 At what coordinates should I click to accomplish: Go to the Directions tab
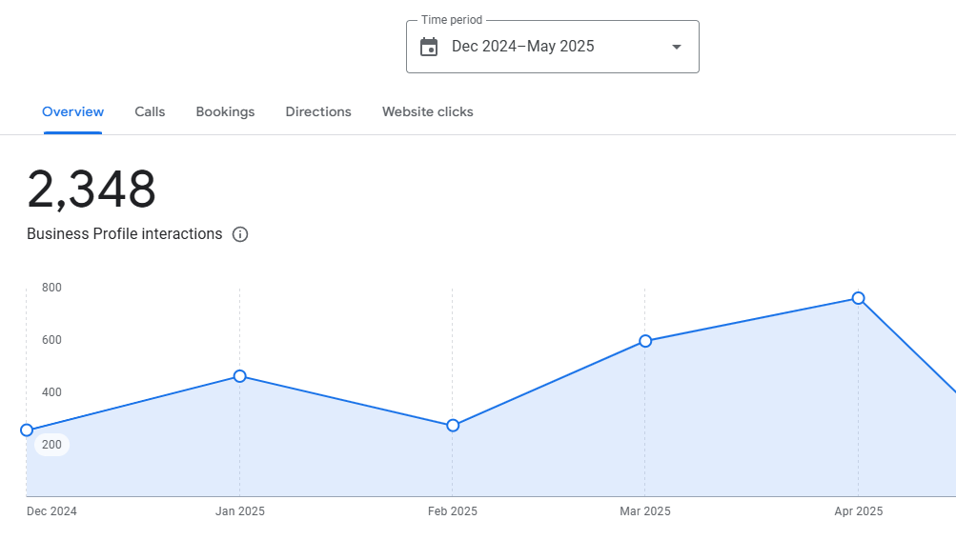[x=318, y=111]
